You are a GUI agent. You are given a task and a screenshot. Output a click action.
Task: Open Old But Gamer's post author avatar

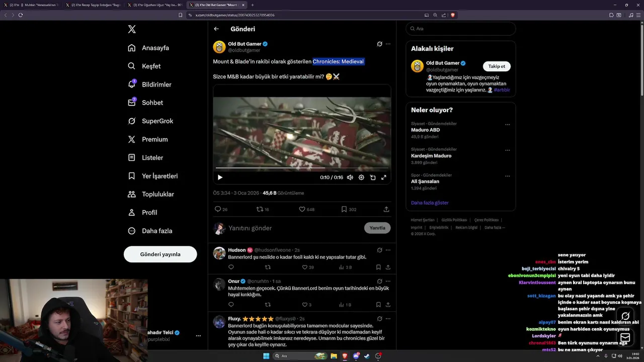pyautogui.click(x=219, y=47)
